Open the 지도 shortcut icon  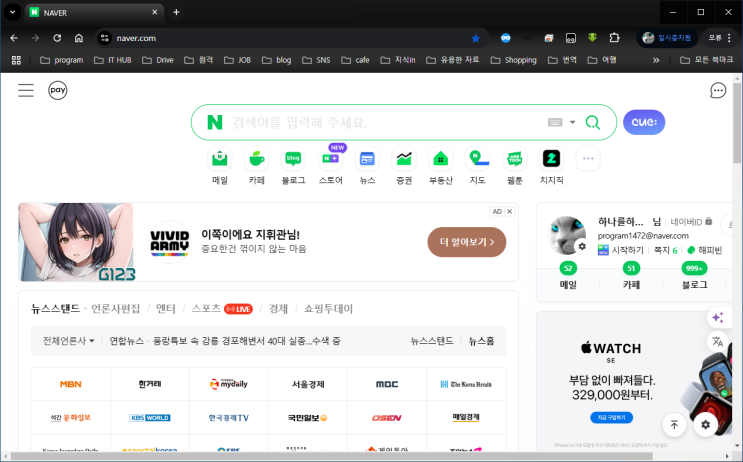pos(478,159)
